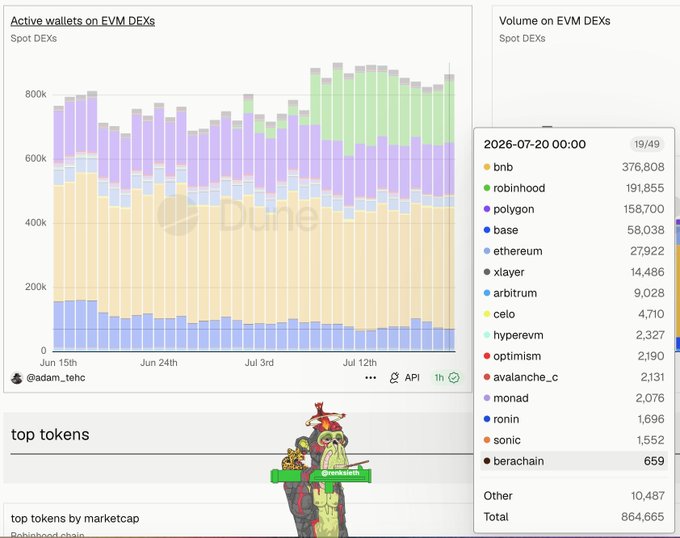The width and height of the screenshot is (680, 538).
Task: Click the Jun 24th x-axis label
Action: click(159, 362)
